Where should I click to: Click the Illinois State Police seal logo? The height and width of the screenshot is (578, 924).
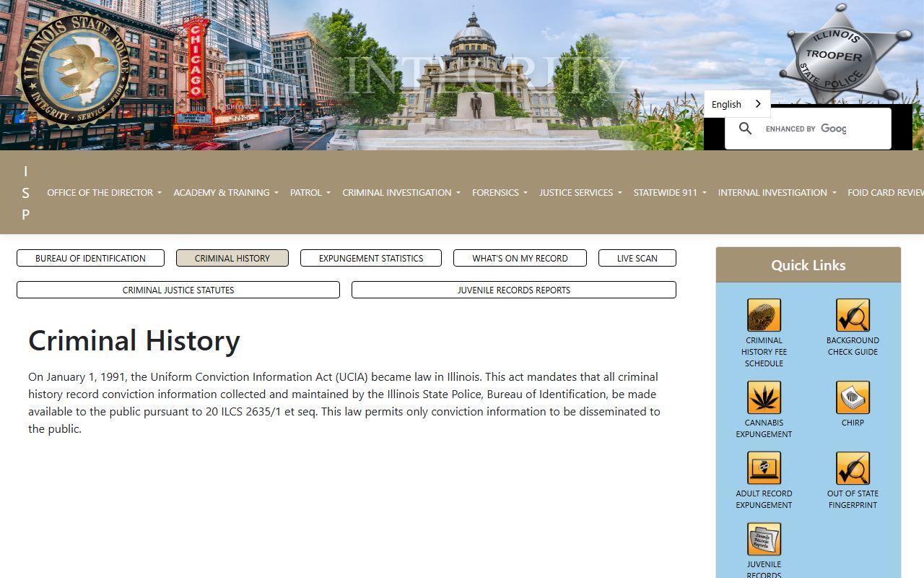pyautogui.click(x=72, y=70)
